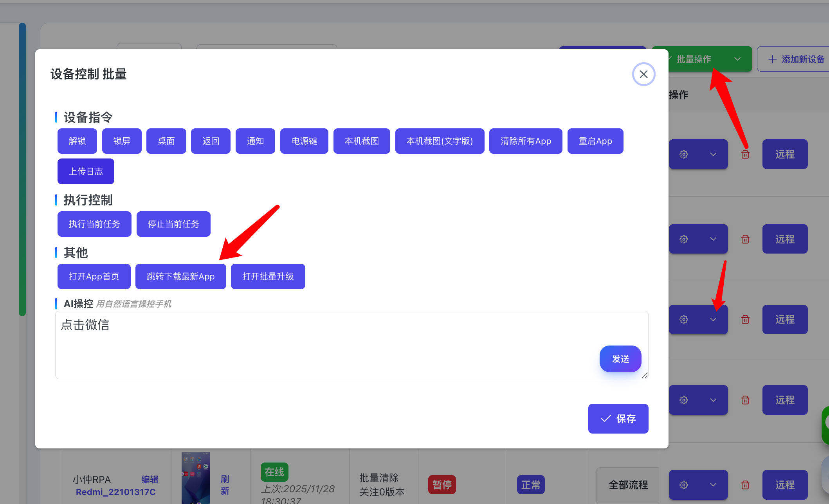829x504 pixels.
Task: Click the 编辑 link beside 小仲RPA
Action: click(150, 479)
